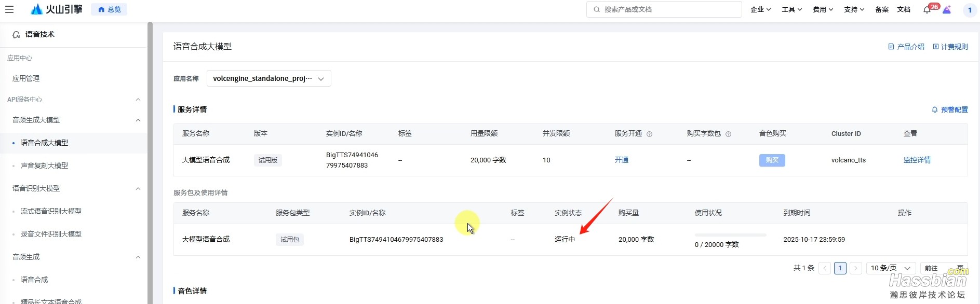The image size is (980, 304).
Task: Click the 共 1 条 total count
Action: coord(804,268)
